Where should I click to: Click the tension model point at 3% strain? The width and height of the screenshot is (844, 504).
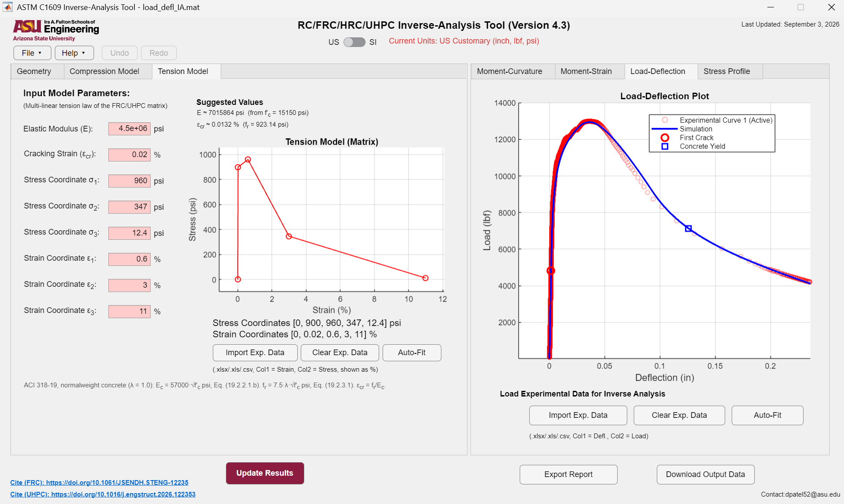click(289, 236)
